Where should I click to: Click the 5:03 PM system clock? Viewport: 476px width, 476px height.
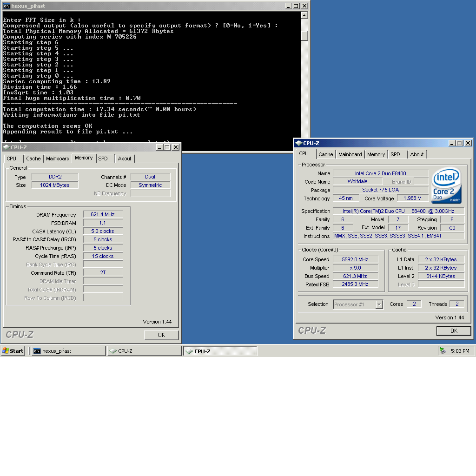(460, 351)
